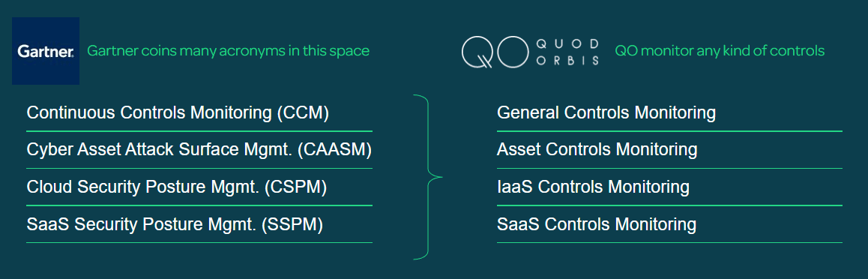Click Asset Controls Monitoring item
The height and width of the screenshot is (279, 868).
pos(669,149)
